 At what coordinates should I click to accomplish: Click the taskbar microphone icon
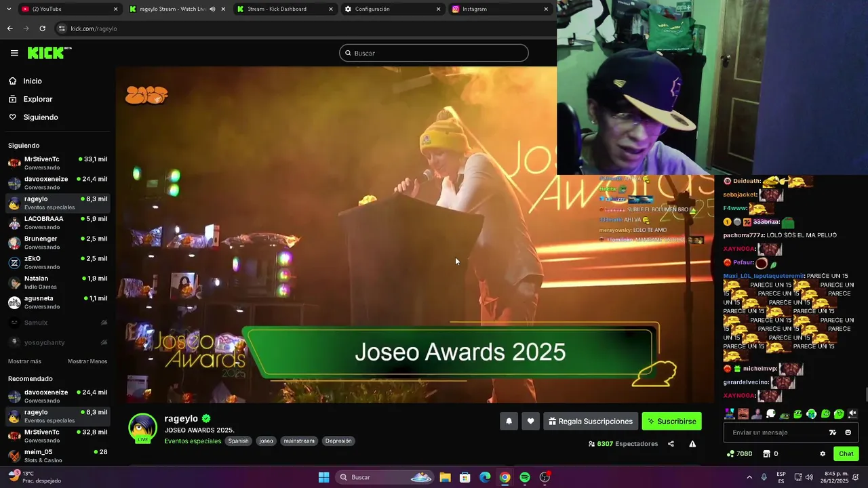(x=764, y=477)
